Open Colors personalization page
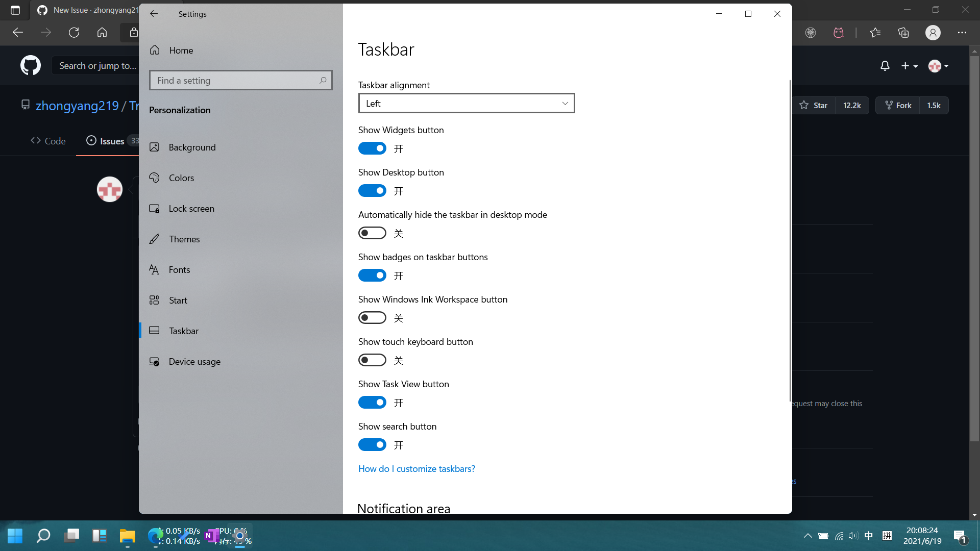This screenshot has height=551, width=980. 240,178
